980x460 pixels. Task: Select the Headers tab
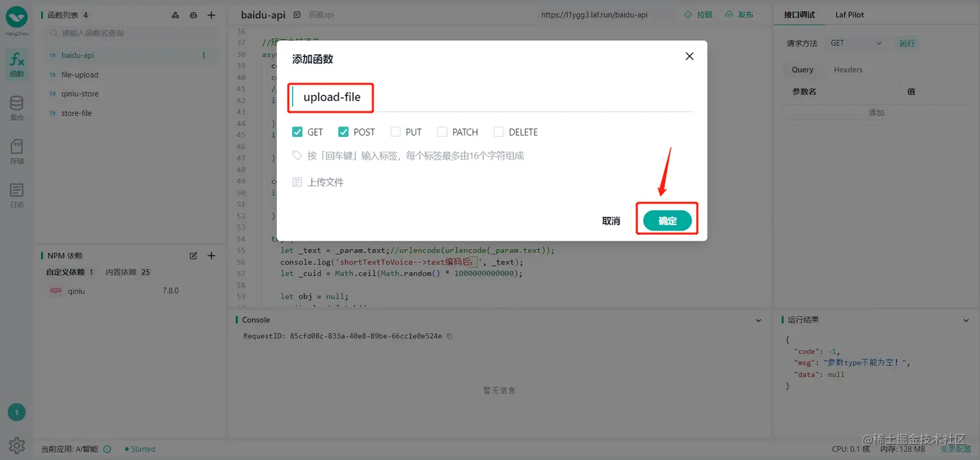point(848,69)
